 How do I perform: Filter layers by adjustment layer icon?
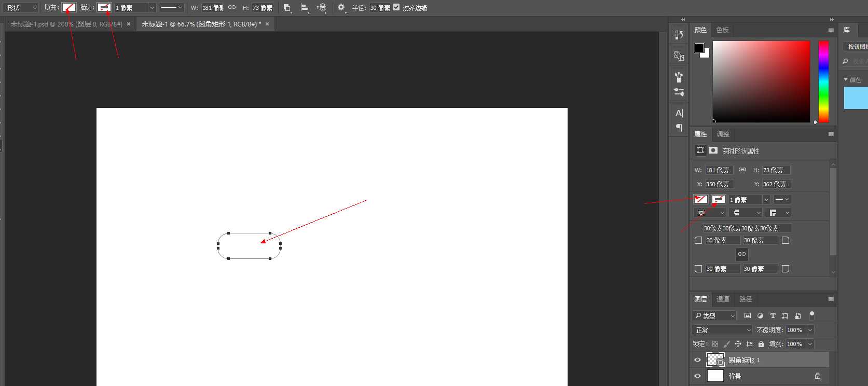[x=760, y=315]
